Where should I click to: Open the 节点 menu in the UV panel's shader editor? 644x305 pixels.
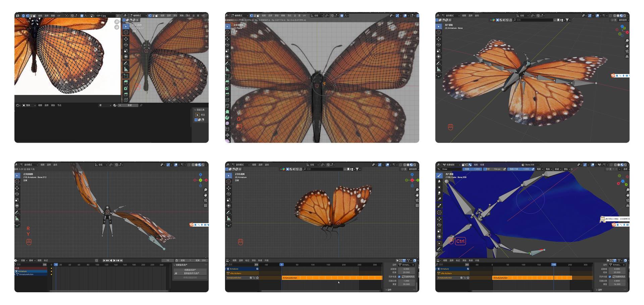coord(59,105)
